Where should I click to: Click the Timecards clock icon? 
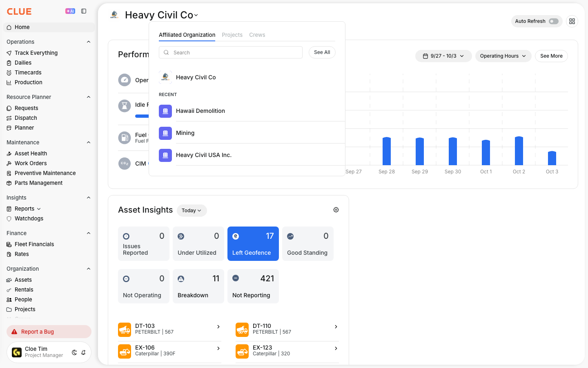point(9,72)
